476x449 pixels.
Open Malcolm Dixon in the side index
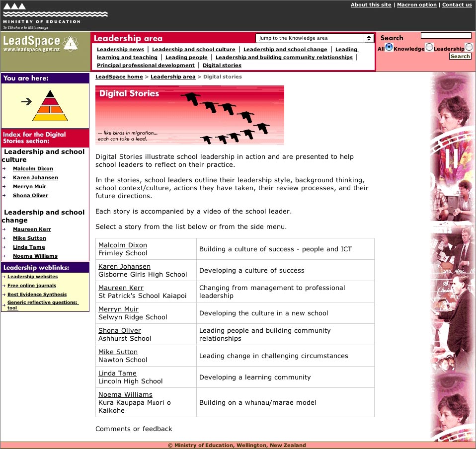(x=33, y=168)
